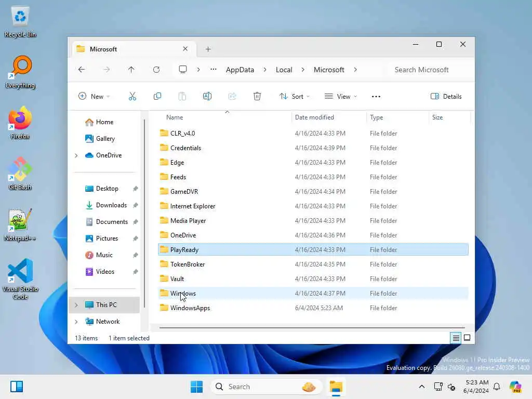This screenshot has height=399, width=532.
Task: Open Documents quick access folder
Action: point(112,221)
